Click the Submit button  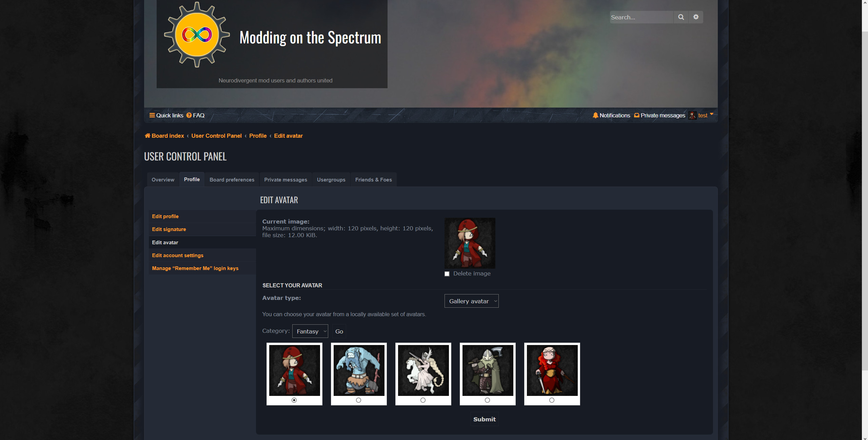(x=484, y=419)
